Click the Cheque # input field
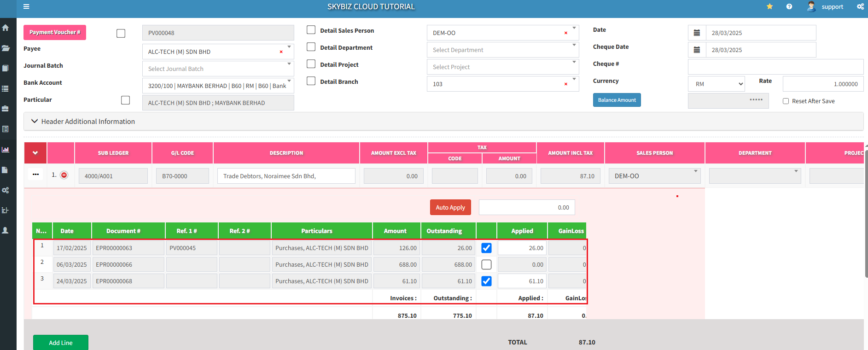This screenshot has height=350, width=868. pyautogui.click(x=775, y=67)
